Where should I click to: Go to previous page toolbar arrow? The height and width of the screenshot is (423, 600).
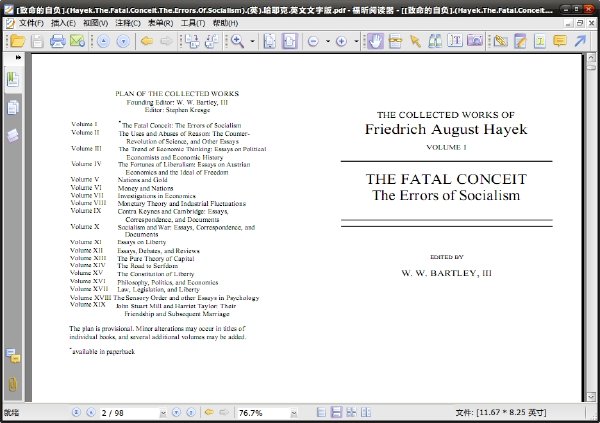[x=103, y=41]
